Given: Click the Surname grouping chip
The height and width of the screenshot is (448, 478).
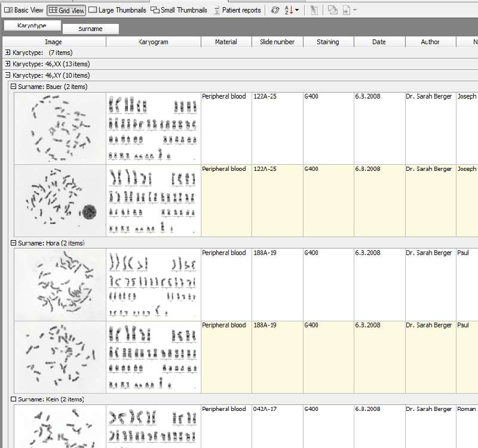Looking at the screenshot, I should pos(91,29).
